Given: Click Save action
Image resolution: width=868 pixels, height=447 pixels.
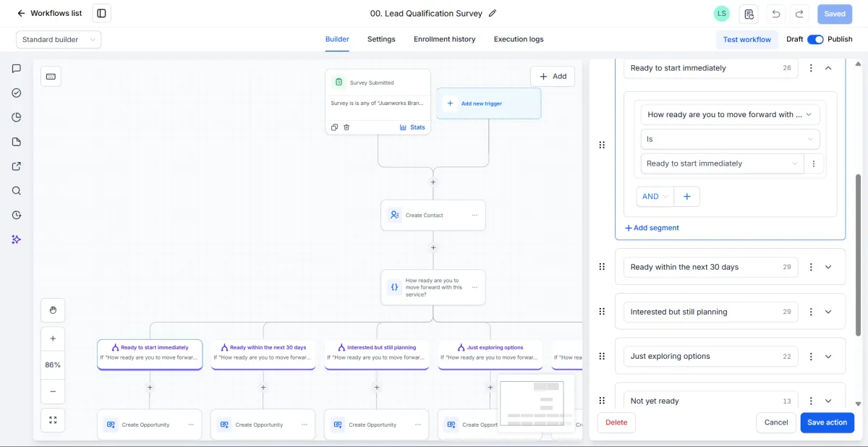Looking at the screenshot, I should pos(827,422).
